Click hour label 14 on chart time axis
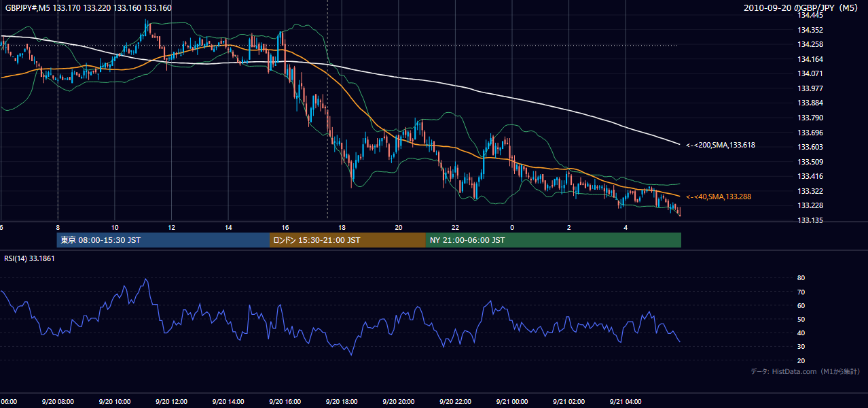This screenshot has height=408, width=868. [x=228, y=228]
